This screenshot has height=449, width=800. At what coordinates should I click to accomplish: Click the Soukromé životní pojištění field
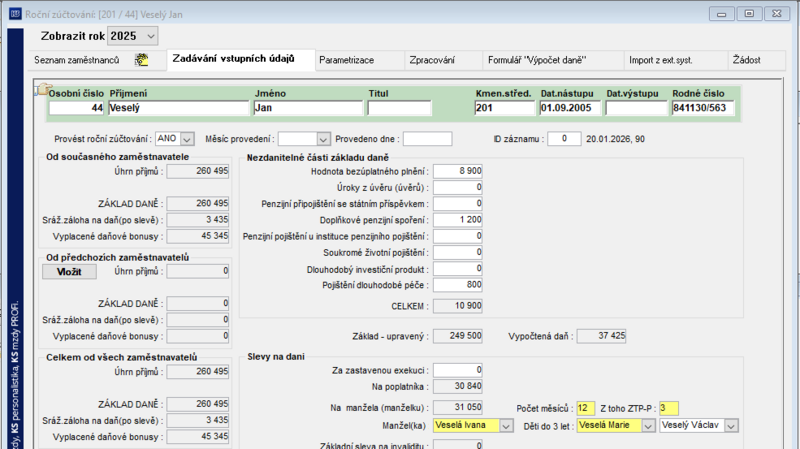coord(458,253)
